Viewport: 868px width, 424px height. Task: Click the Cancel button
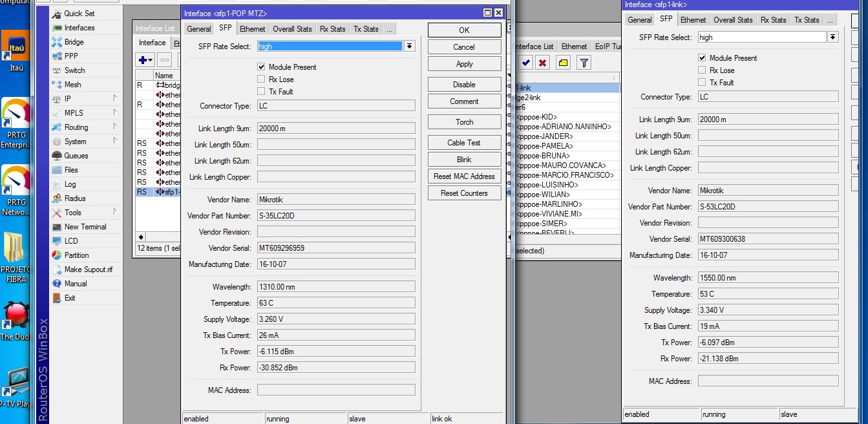point(464,47)
